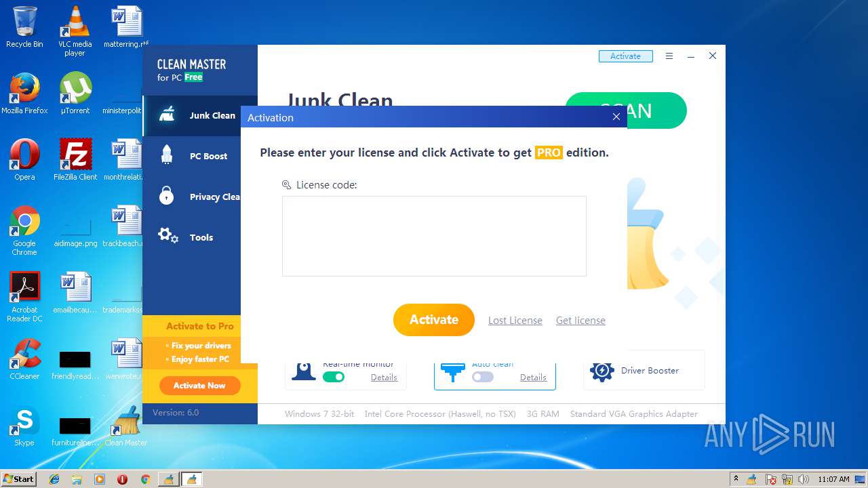Viewport: 868px width, 488px height.
Task: Click the Activate button in title bar
Action: point(625,56)
